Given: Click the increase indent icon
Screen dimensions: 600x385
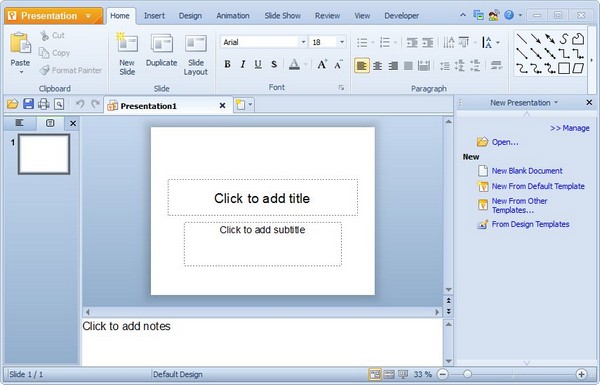Looking at the screenshot, I should [427, 42].
